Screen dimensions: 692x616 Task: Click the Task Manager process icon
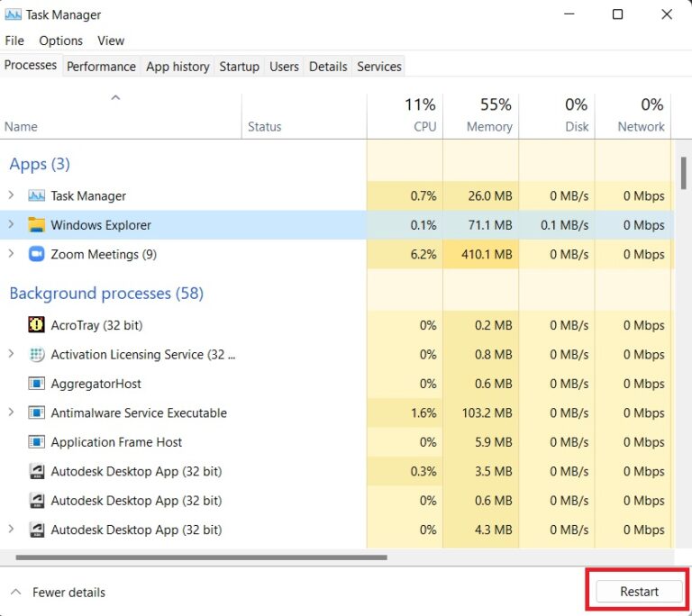(x=36, y=195)
